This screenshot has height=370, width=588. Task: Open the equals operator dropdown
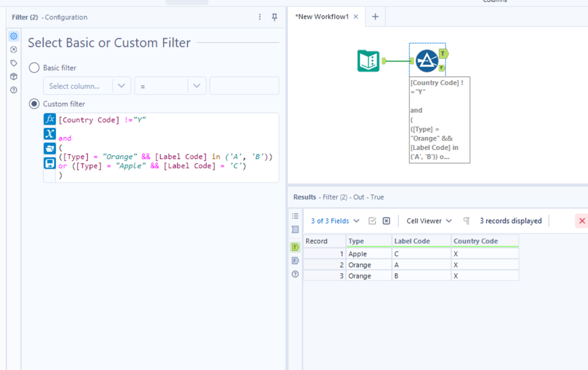tap(170, 86)
